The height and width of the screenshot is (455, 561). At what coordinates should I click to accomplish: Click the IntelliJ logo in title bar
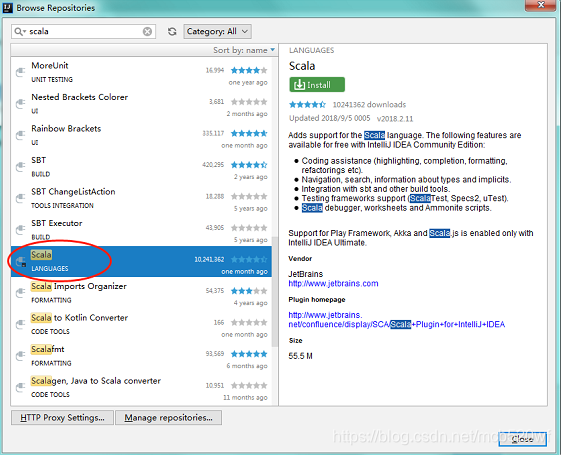tap(8, 7)
